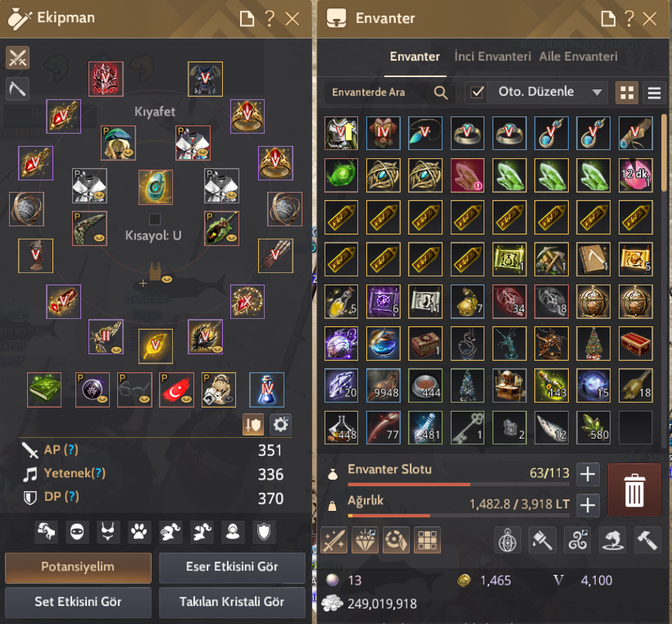Open the equipment settings gear icon
The width and height of the screenshot is (672, 624).
(x=281, y=425)
